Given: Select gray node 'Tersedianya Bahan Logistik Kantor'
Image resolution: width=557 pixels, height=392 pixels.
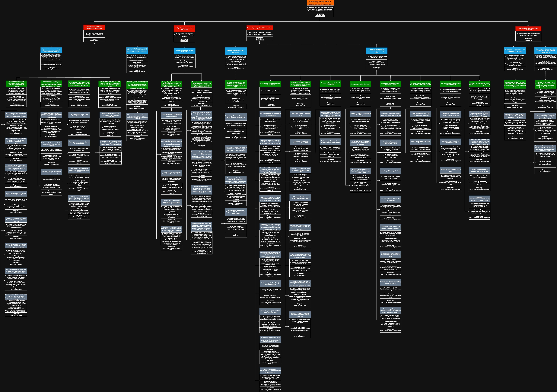Looking at the screenshot, I should 390,171.
